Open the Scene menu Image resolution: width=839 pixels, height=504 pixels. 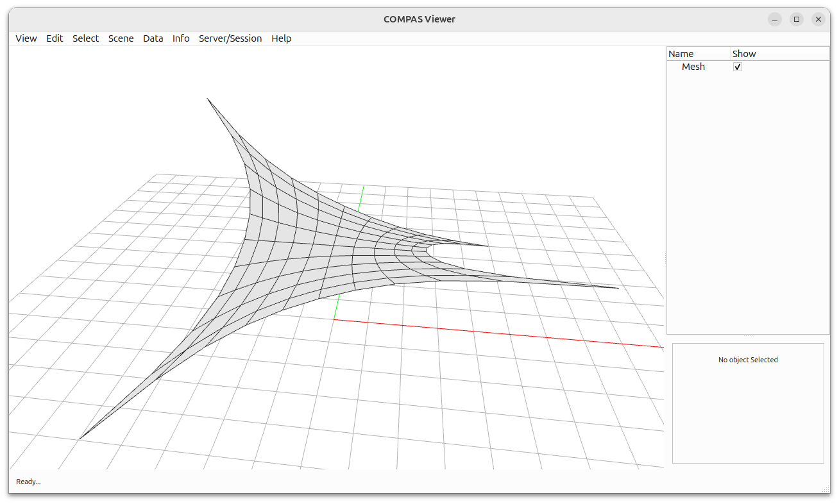point(121,38)
